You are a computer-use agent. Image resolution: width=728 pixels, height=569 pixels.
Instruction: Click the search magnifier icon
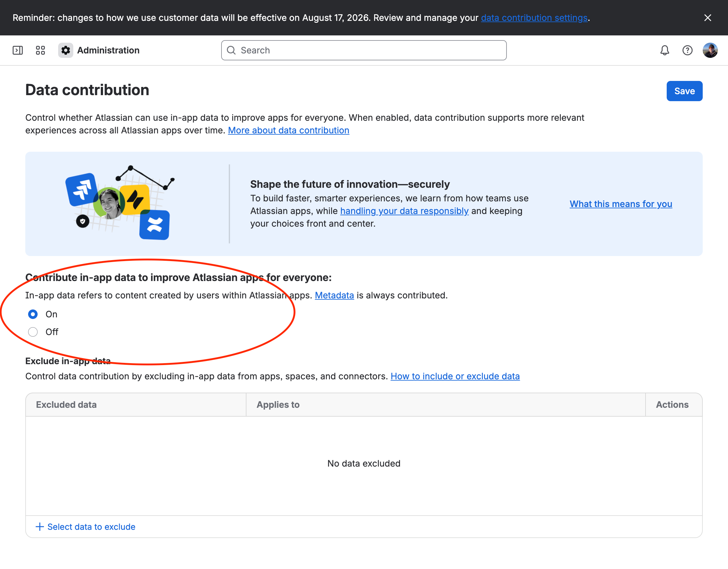click(231, 50)
